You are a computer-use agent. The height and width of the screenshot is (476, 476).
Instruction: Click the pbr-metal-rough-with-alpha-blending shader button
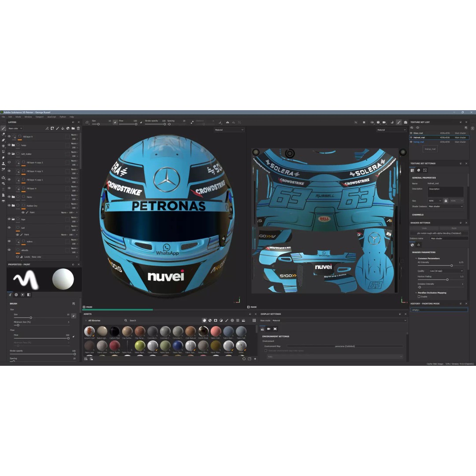point(439,234)
